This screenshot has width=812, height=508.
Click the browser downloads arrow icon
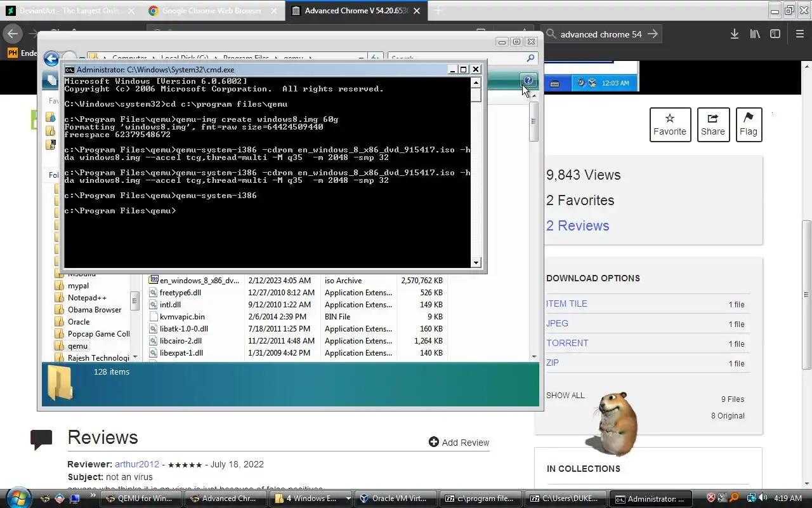point(734,34)
